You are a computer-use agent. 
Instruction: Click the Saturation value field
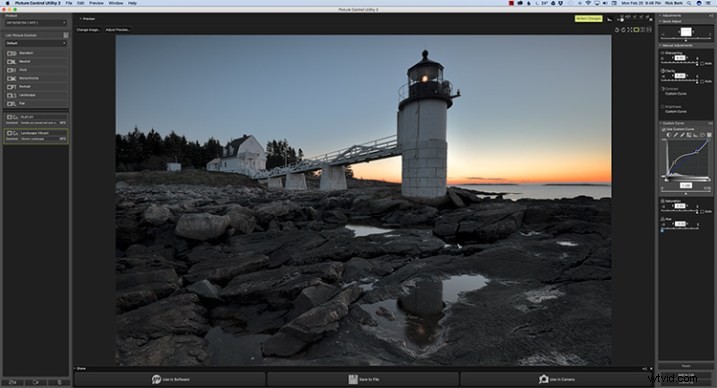click(680, 206)
